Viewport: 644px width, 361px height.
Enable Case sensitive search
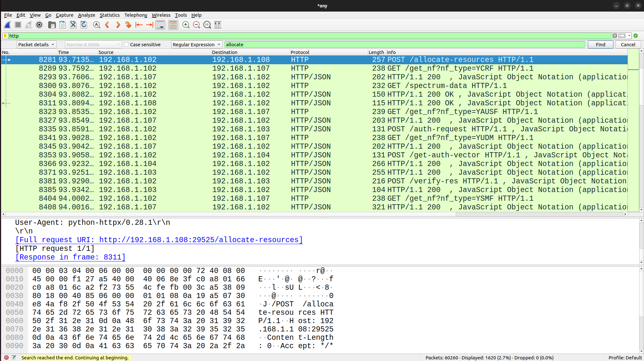pyautogui.click(x=126, y=45)
